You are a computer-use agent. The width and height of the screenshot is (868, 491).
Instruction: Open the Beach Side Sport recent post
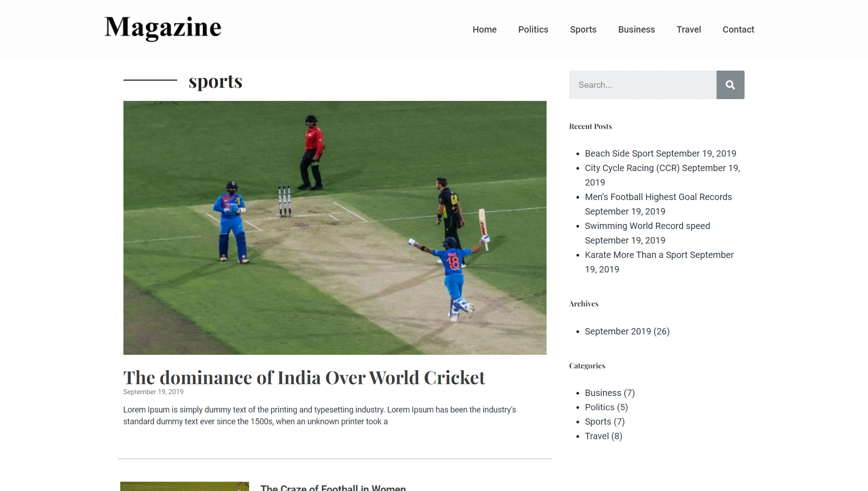pyautogui.click(x=619, y=153)
